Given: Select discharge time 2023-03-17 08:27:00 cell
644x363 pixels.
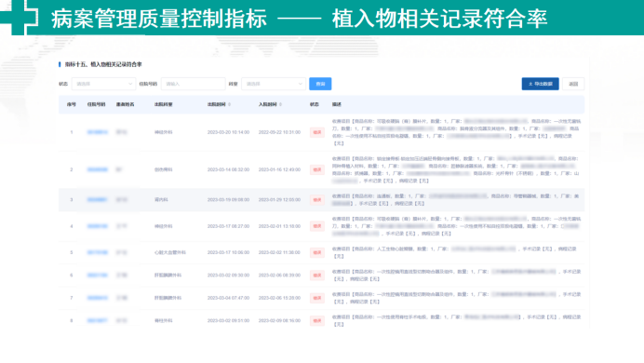Looking at the screenshot, I should click(228, 226).
